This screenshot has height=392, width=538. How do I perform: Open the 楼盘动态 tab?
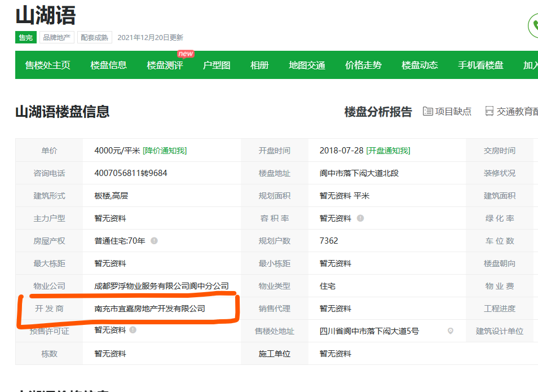[x=420, y=65]
